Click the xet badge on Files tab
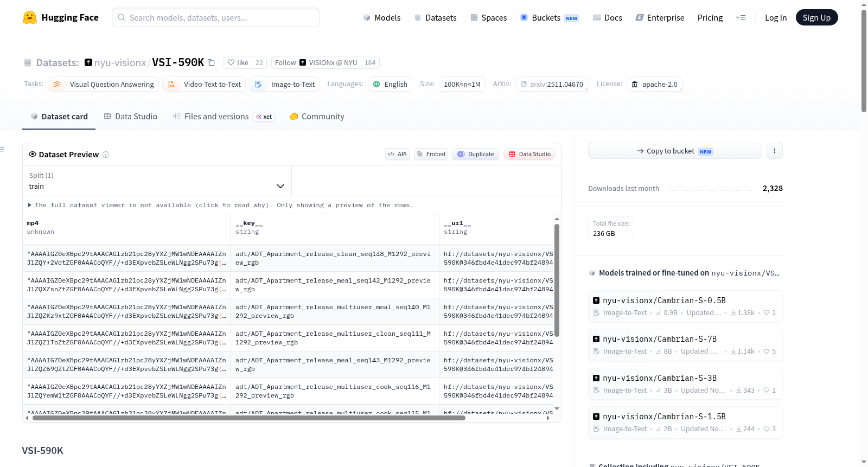This screenshot has height=467, width=868. click(x=264, y=117)
